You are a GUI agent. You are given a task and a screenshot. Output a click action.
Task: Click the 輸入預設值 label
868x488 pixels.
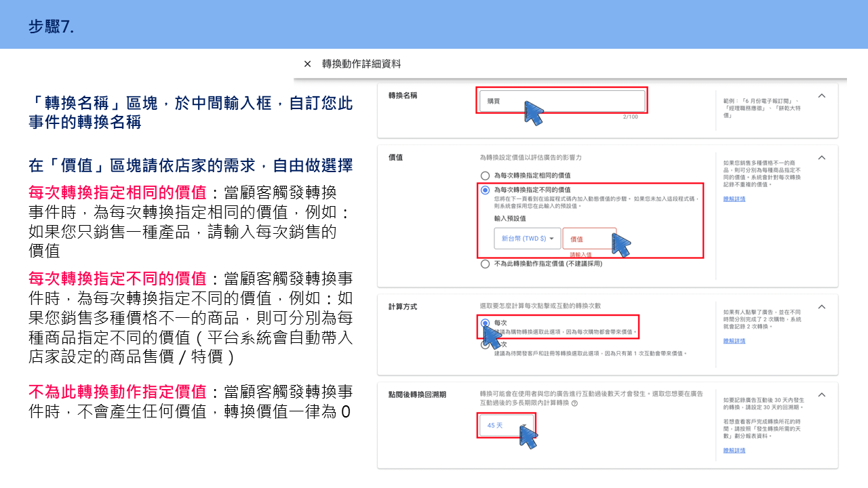(510, 218)
